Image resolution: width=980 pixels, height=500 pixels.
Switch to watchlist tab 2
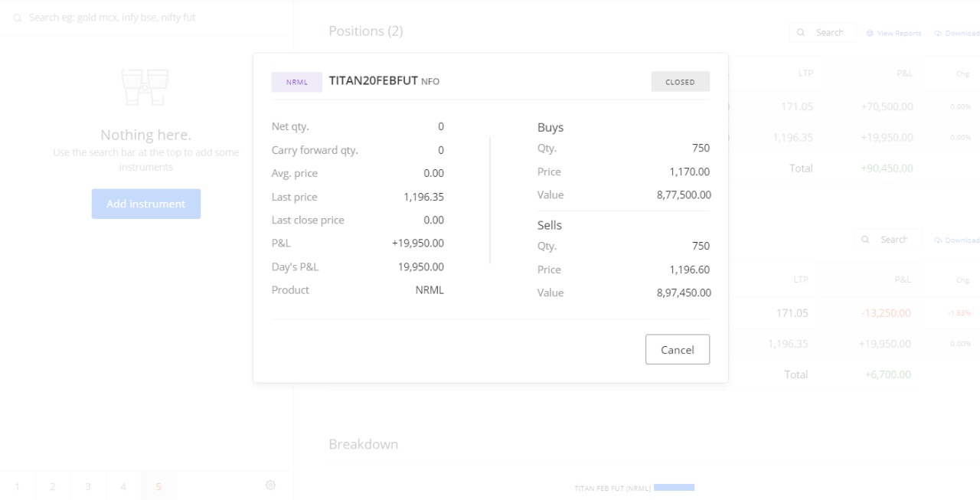pyautogui.click(x=53, y=486)
